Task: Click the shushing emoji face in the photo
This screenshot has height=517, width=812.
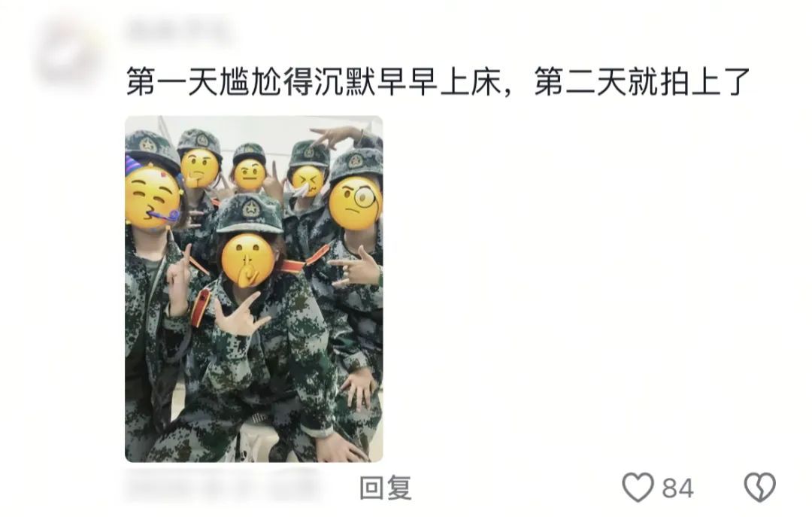Action: click(247, 261)
